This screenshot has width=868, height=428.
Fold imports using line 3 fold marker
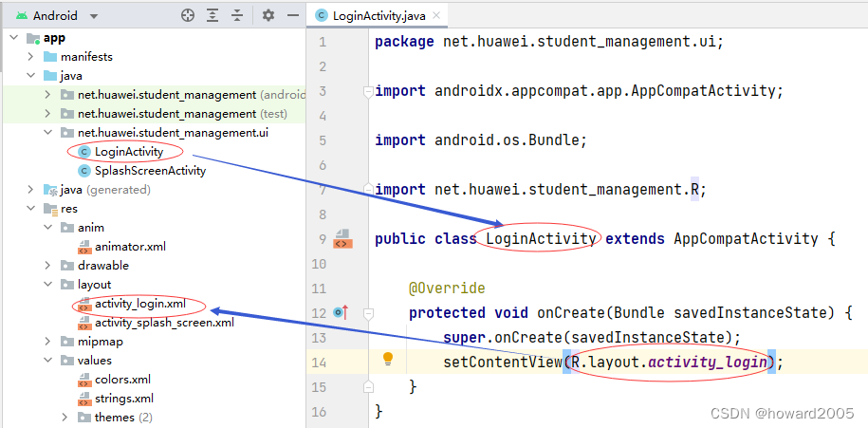click(x=367, y=92)
